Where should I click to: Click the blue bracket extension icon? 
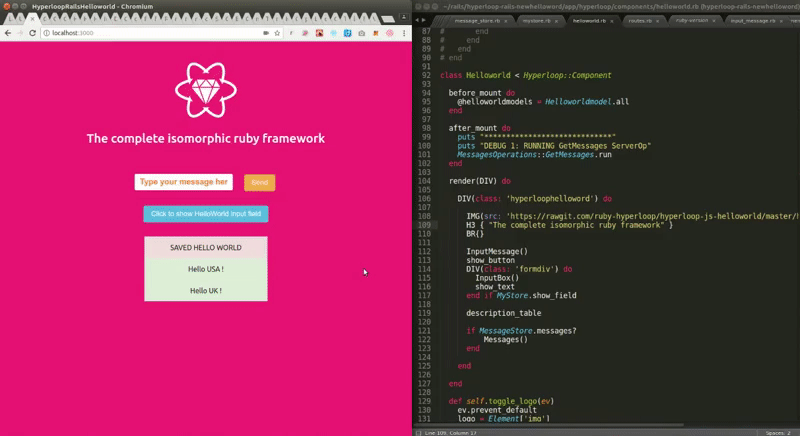click(347, 33)
